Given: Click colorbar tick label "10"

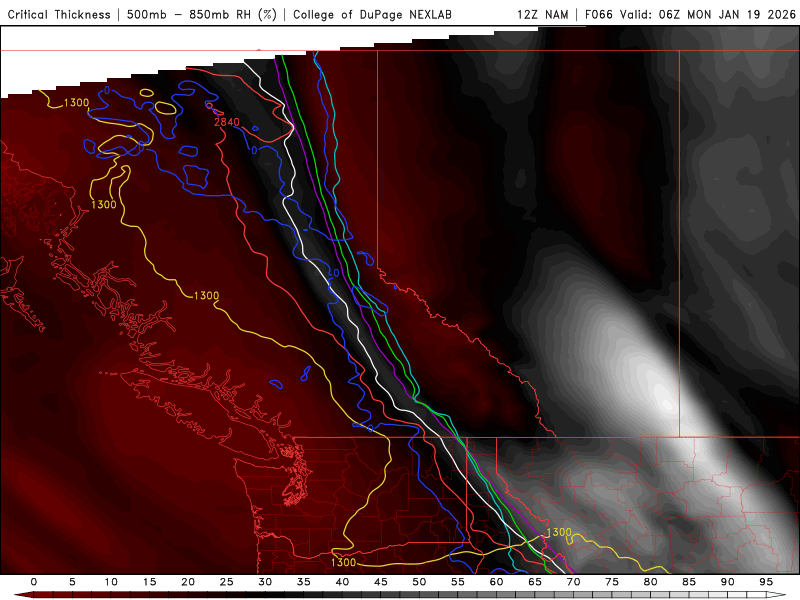Looking at the screenshot, I should point(111,582).
